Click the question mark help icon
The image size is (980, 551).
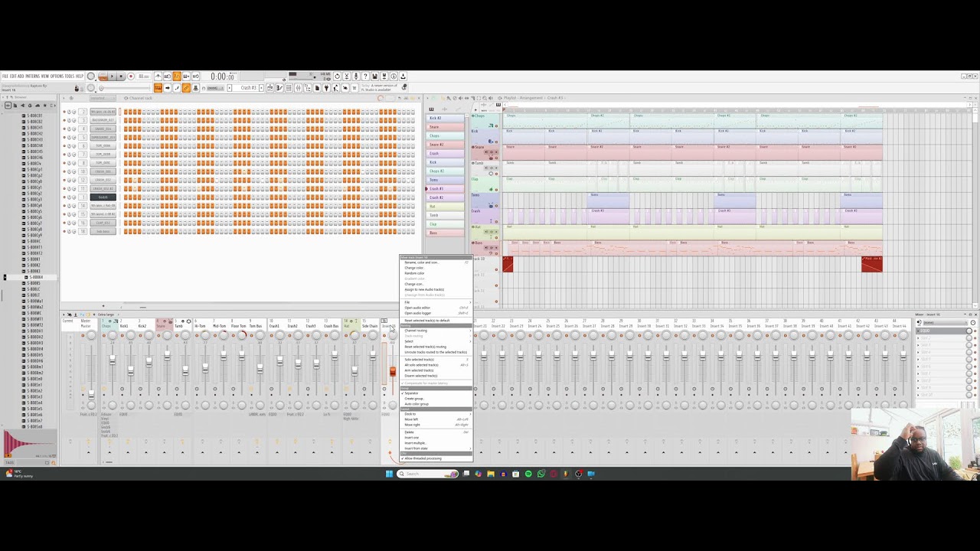click(365, 76)
